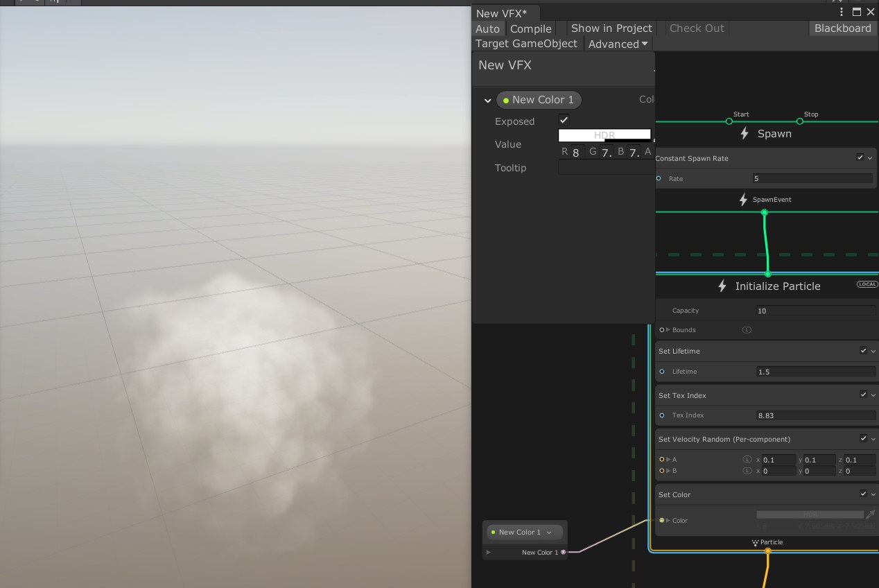Click the SpawnEvent output flow anchor

click(765, 212)
